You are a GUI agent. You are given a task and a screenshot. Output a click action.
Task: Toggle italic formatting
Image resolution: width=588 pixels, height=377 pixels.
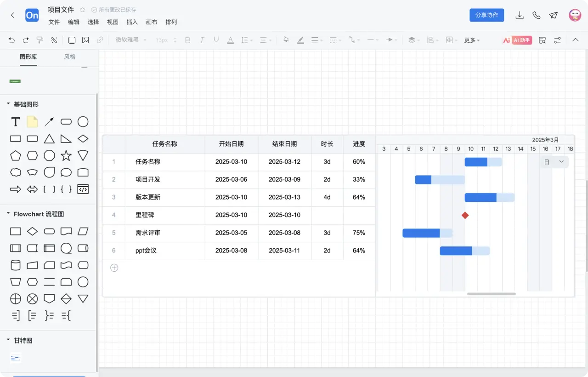point(202,40)
